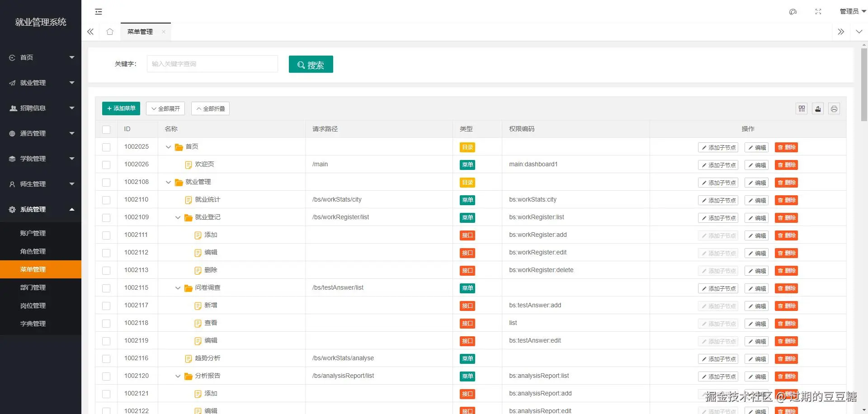The height and width of the screenshot is (414, 868).
Task: Check the row 1002111 checkbox
Action: 106,235
